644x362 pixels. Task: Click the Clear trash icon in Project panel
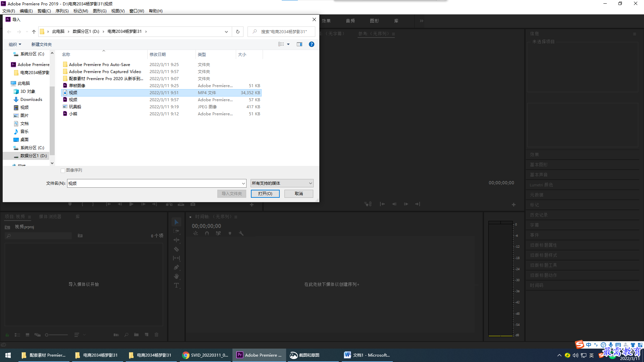156,335
